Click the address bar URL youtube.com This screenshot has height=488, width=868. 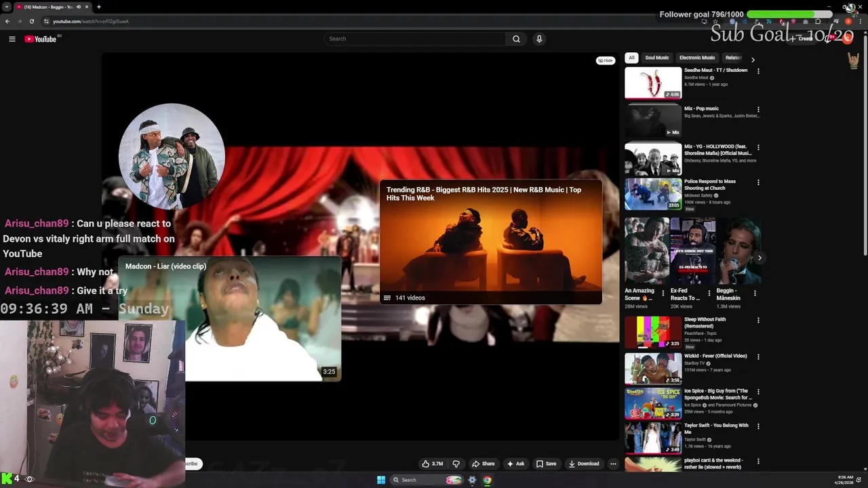click(90, 21)
